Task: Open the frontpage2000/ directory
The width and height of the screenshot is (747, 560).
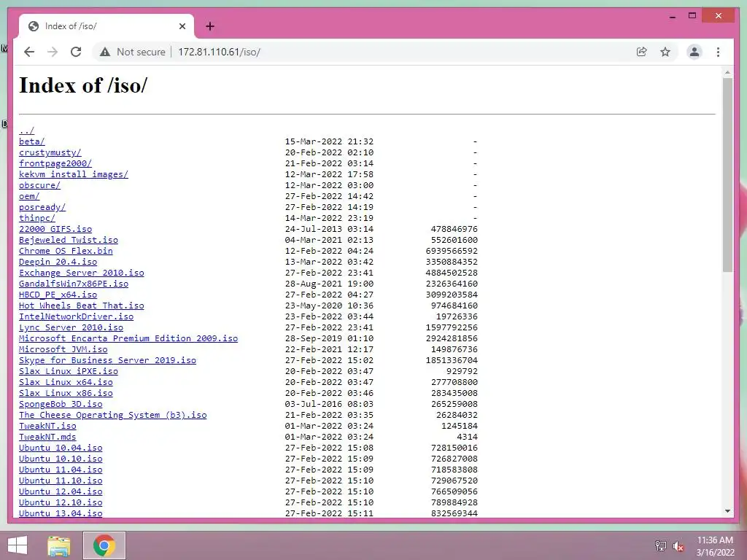Action: coord(55,163)
